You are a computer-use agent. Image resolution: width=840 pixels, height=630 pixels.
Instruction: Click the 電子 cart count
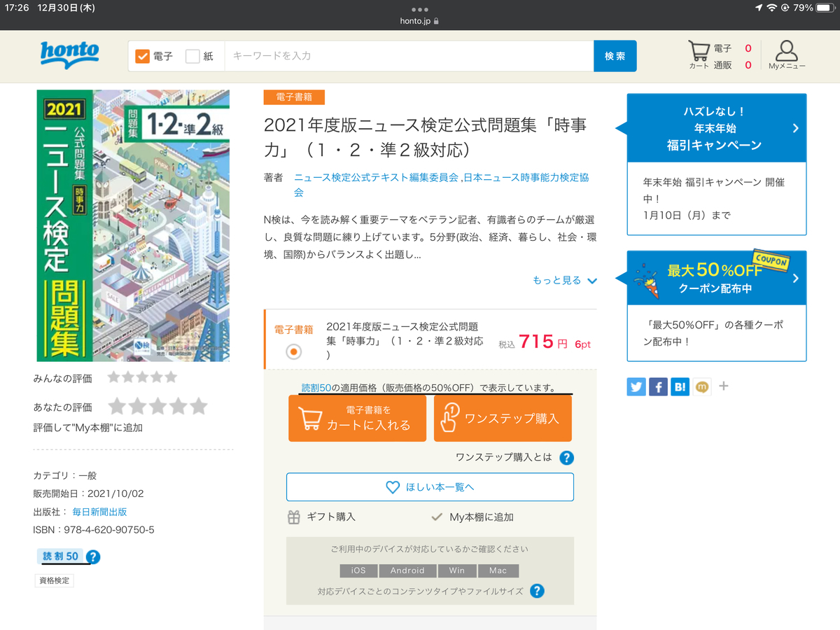[748, 48]
